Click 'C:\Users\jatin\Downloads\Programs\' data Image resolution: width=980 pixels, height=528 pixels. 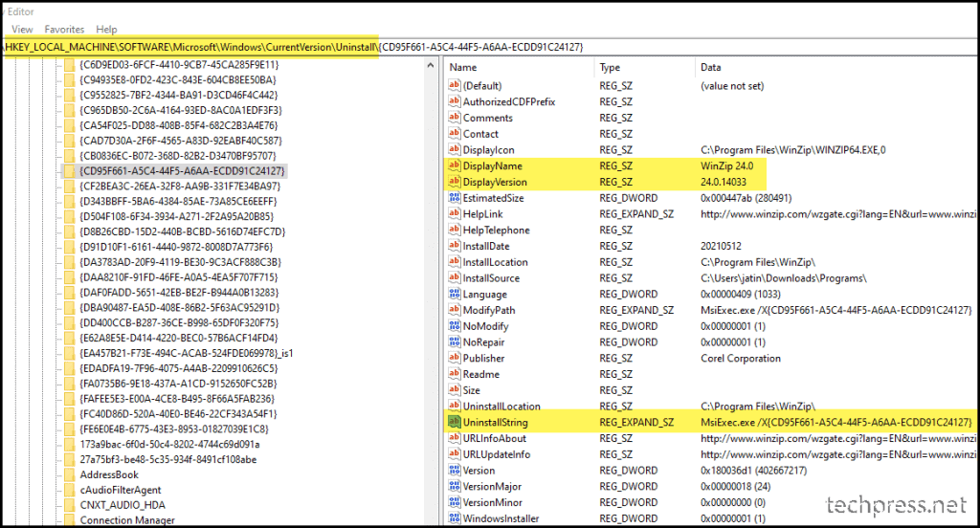783,278
